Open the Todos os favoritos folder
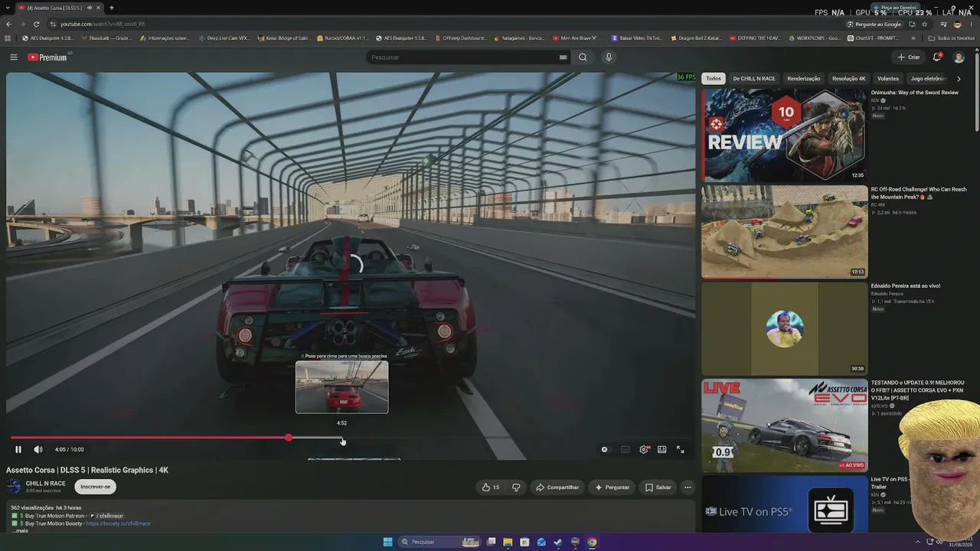This screenshot has height=551, width=980. pos(952,37)
